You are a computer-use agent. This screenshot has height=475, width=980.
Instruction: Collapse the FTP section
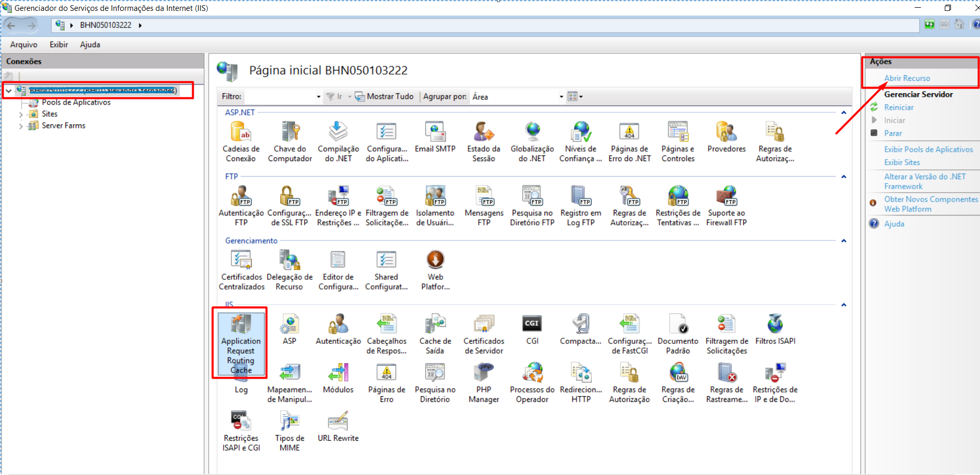pos(844,177)
